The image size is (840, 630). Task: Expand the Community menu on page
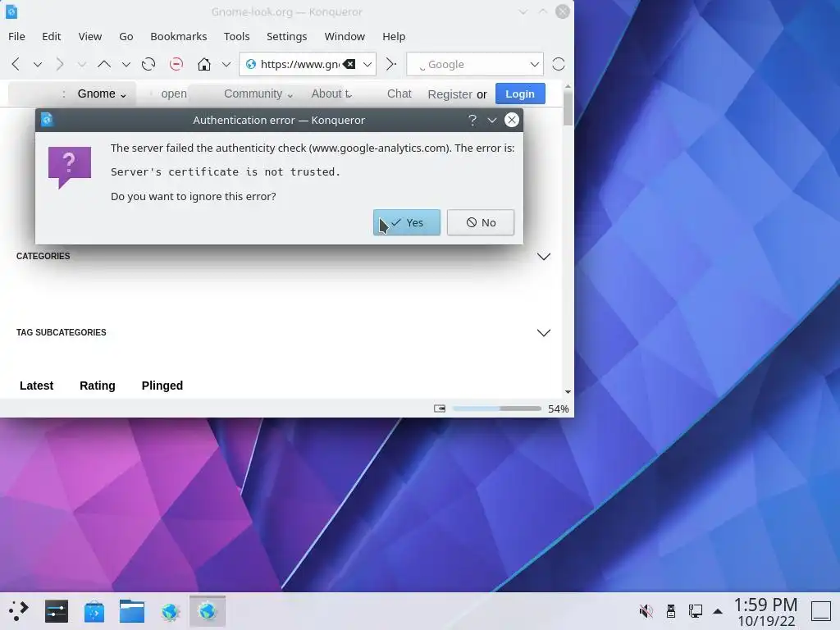tap(258, 94)
